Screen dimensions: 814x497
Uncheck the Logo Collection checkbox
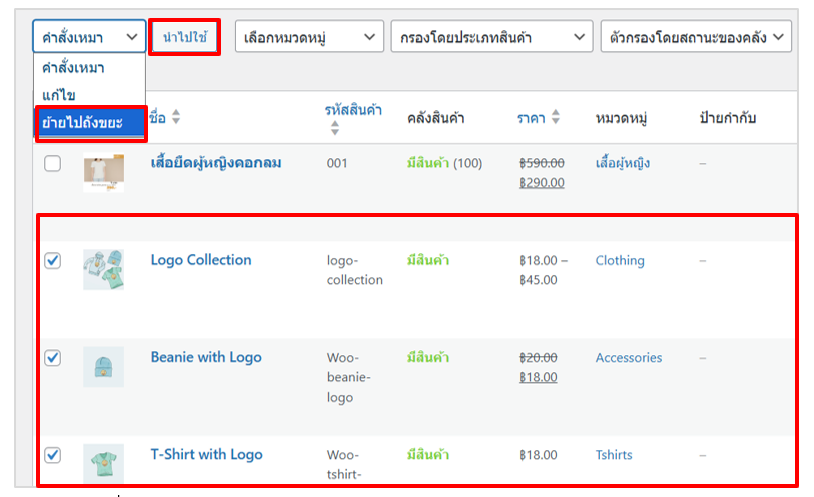pos(53,261)
